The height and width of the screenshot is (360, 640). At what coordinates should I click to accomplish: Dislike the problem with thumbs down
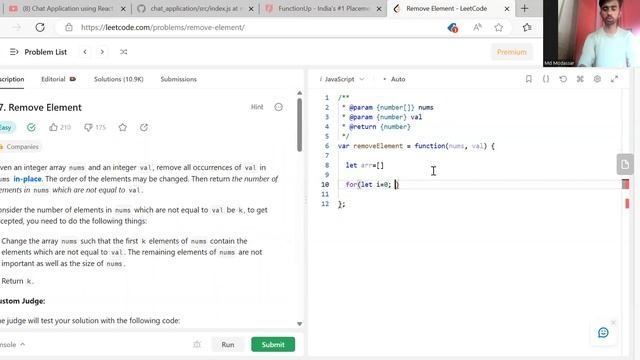(x=95, y=127)
